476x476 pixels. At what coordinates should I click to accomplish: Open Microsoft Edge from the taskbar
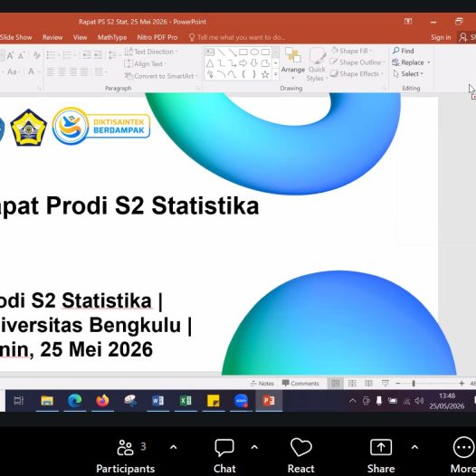click(x=75, y=401)
